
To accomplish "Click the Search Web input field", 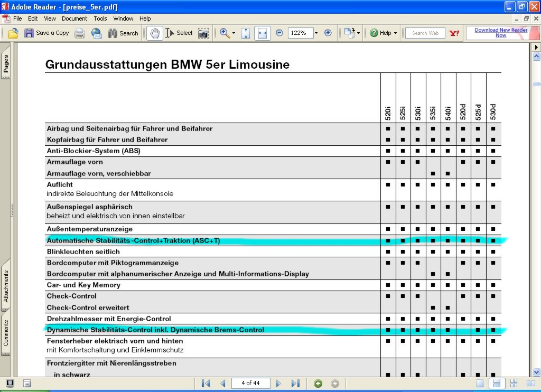I will pos(425,33).
